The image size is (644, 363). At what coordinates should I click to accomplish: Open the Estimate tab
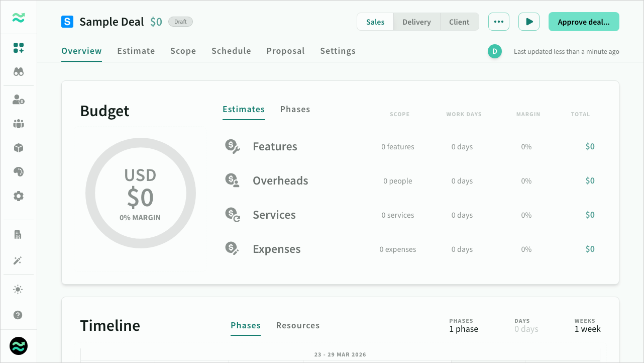[136, 51]
